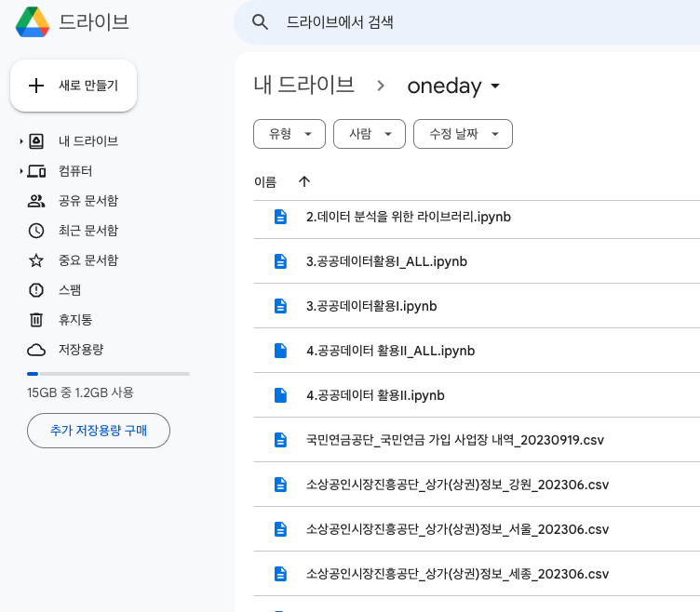Select the 3.공공데이터활용I_ALL.ipynb file name
This screenshot has height=612, width=700.
click(386, 261)
